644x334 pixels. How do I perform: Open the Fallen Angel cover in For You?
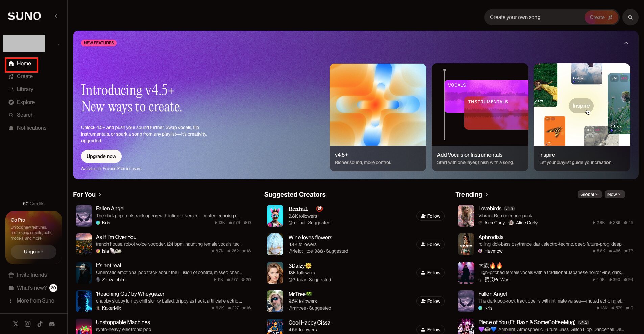(x=84, y=216)
